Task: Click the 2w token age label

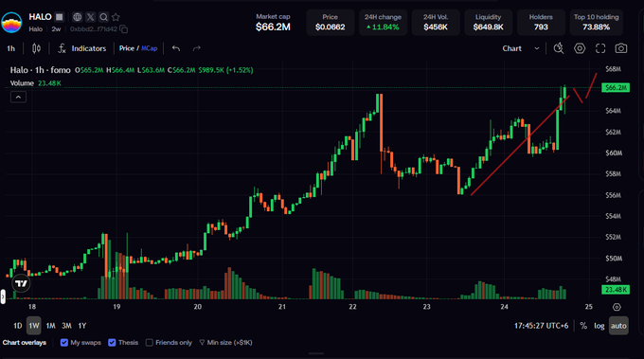Action: pos(56,29)
